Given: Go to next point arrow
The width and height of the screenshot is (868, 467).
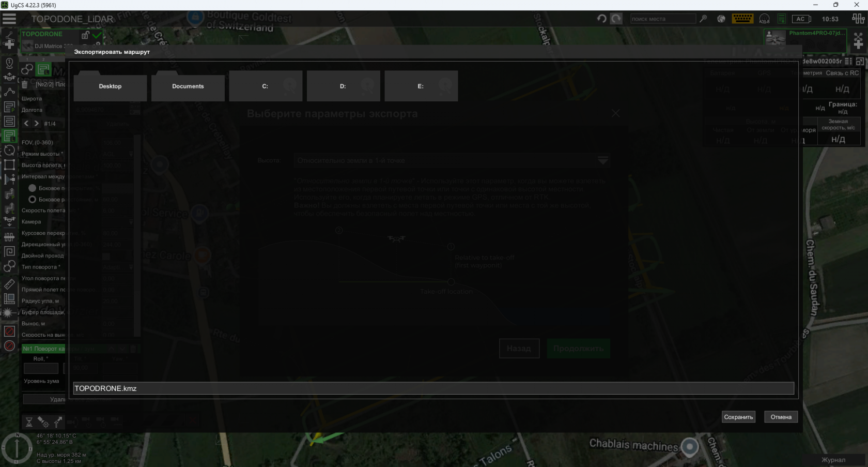Looking at the screenshot, I should click(x=36, y=124).
